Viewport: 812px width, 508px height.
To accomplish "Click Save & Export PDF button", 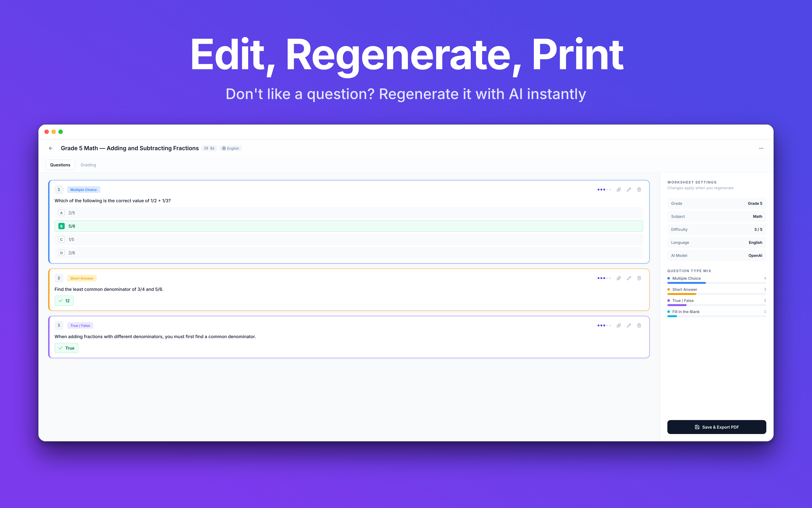I will pos(716,427).
